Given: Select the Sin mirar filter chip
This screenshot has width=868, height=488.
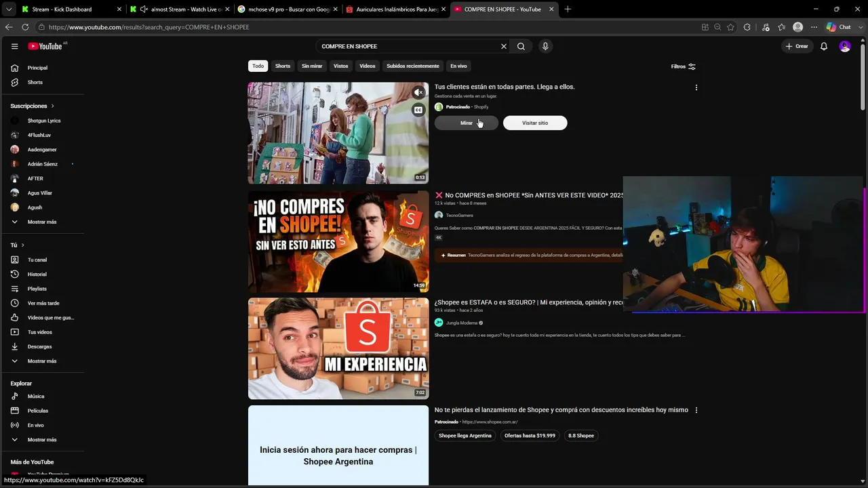Looking at the screenshot, I should [312, 66].
